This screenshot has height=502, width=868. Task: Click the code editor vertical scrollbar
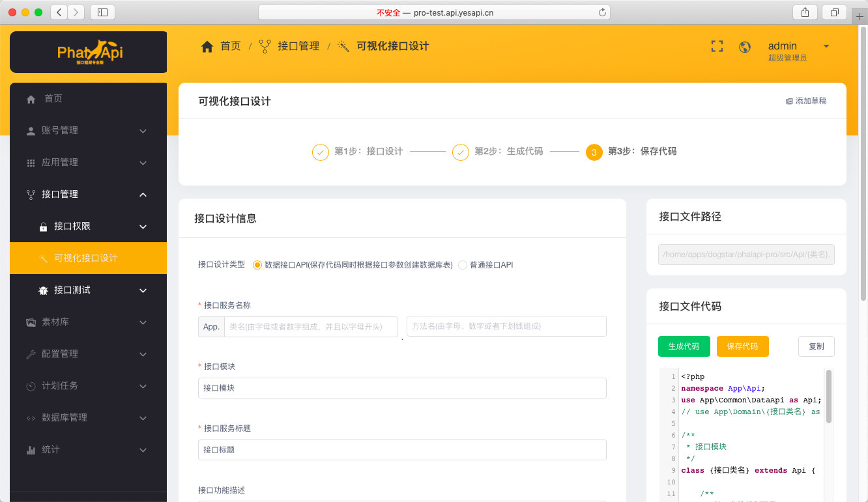tap(829, 397)
